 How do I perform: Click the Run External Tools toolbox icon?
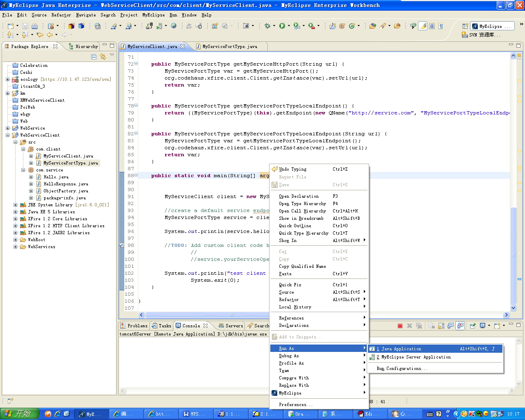[312, 26]
